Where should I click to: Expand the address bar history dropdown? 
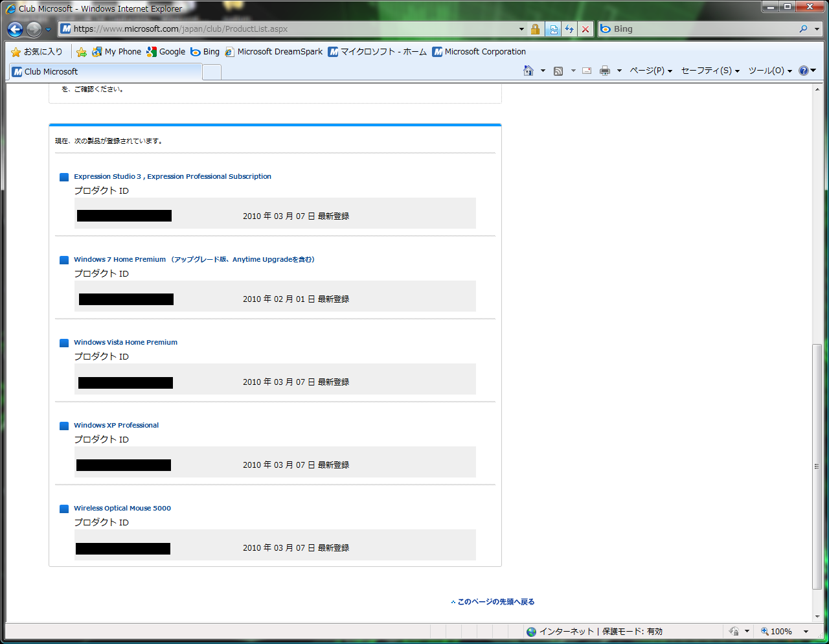521,29
